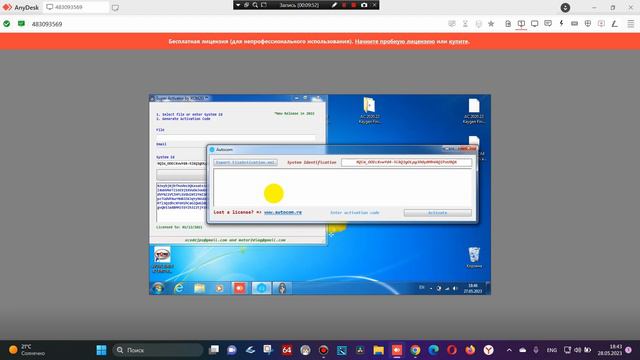This screenshot has height=360, width=640.
Task: Open the AnyDesk chat icon
Action: [x=548, y=24]
